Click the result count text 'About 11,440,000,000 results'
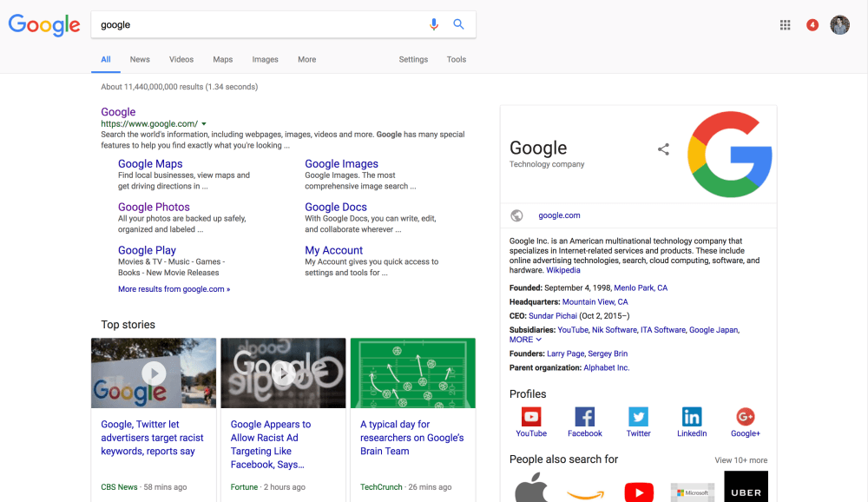 (152, 87)
